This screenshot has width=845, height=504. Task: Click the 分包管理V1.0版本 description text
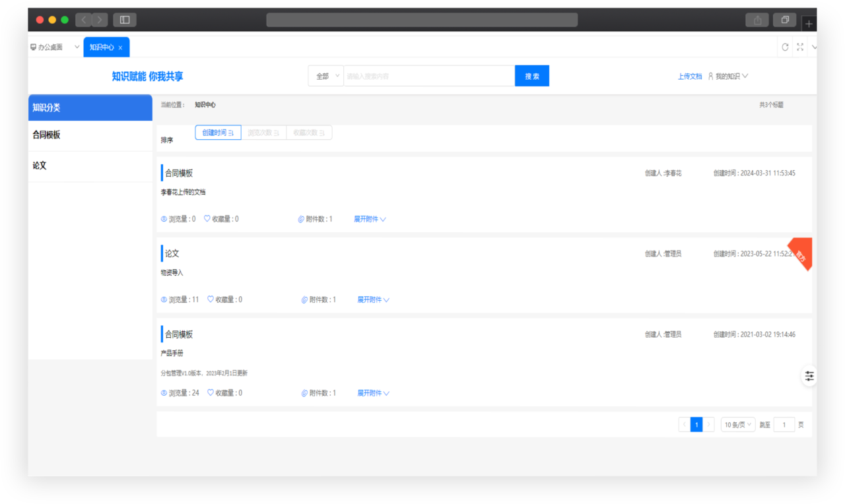(204, 373)
